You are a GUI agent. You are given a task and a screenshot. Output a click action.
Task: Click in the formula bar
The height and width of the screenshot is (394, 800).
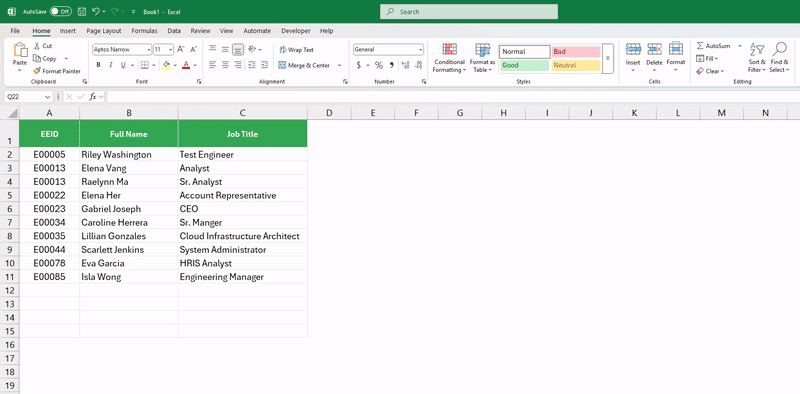tap(453, 96)
